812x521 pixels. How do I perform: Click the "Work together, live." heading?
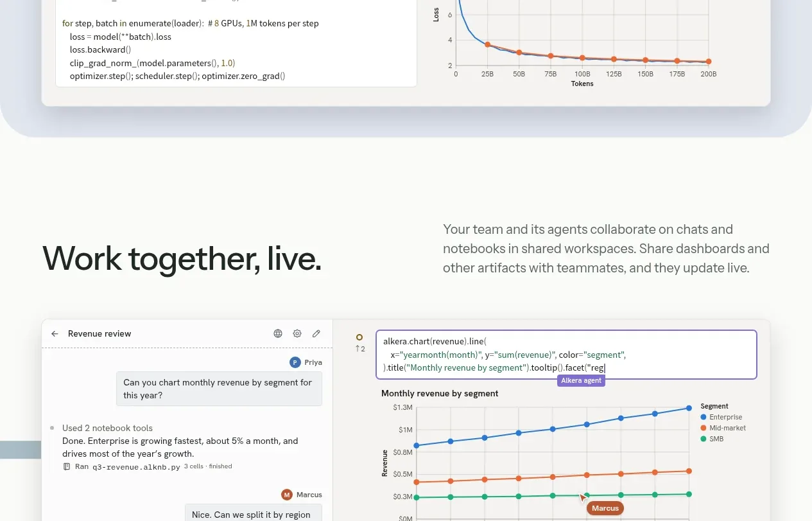pyautogui.click(x=182, y=258)
